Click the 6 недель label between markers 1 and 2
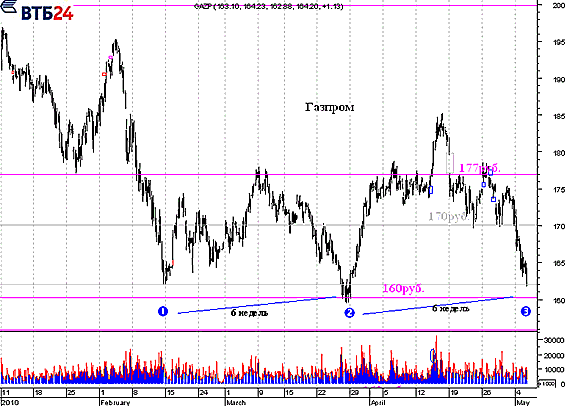 pyautogui.click(x=250, y=312)
